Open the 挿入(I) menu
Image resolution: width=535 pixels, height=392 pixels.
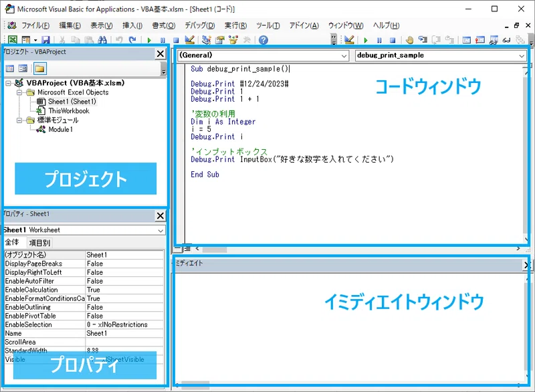(132, 25)
